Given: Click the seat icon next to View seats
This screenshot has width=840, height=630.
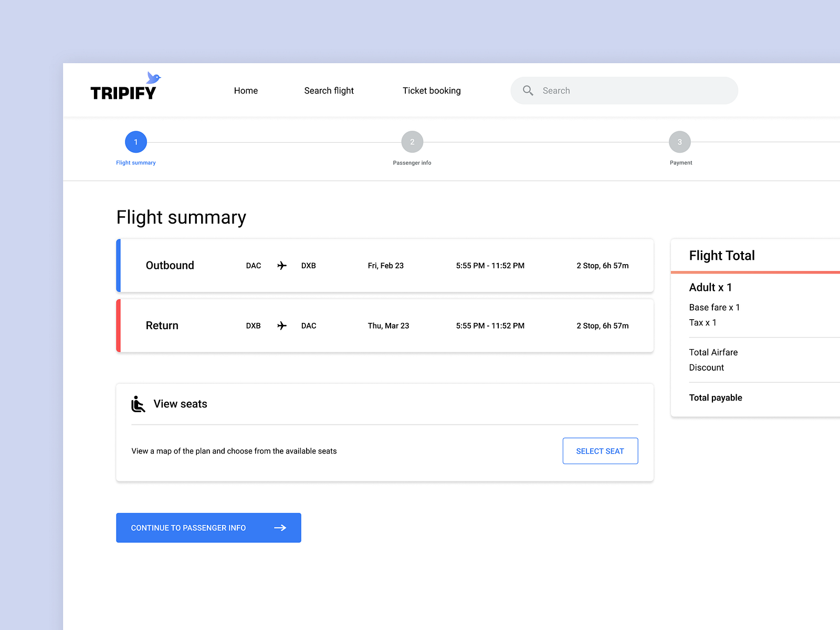Looking at the screenshot, I should (x=138, y=404).
